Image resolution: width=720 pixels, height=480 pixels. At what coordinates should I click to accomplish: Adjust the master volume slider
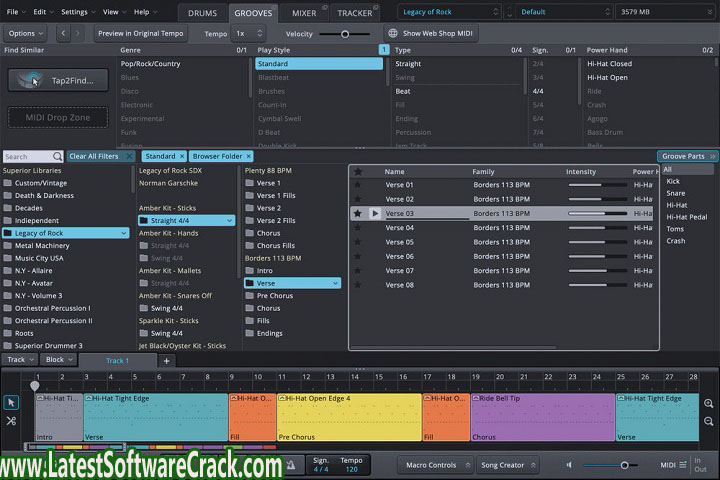click(x=611, y=465)
